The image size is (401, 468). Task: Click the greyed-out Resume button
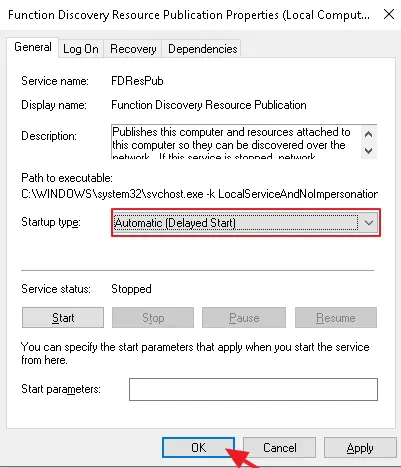tap(336, 318)
